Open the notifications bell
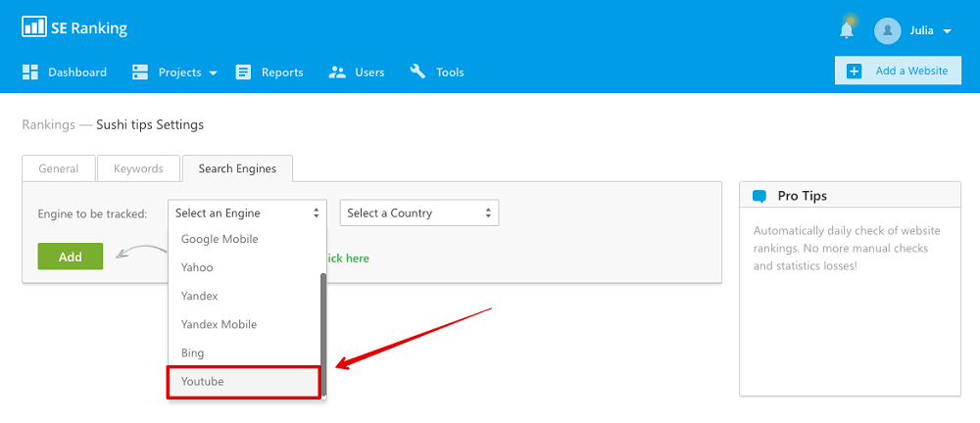980x423 pixels. tap(847, 30)
